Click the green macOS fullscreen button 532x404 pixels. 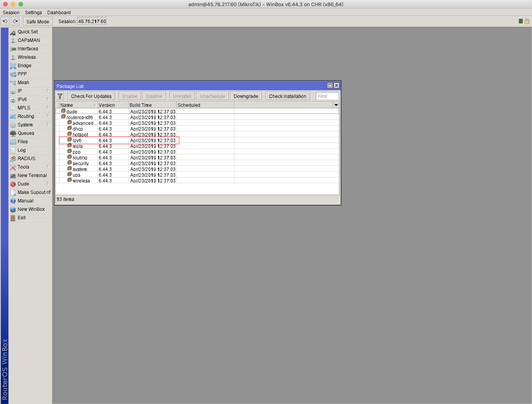[21, 4]
